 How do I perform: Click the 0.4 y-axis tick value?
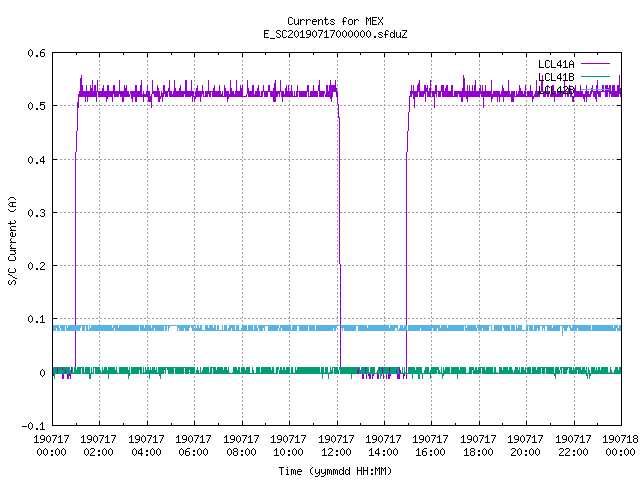click(x=36, y=160)
